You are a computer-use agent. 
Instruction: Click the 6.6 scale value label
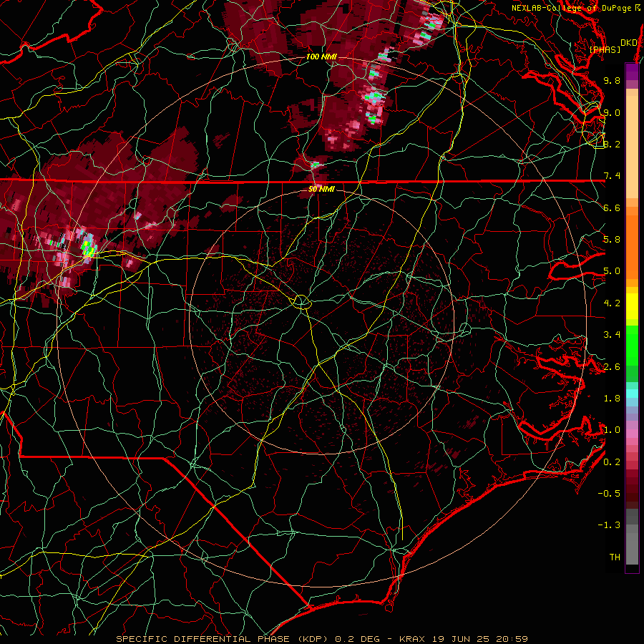(612, 208)
